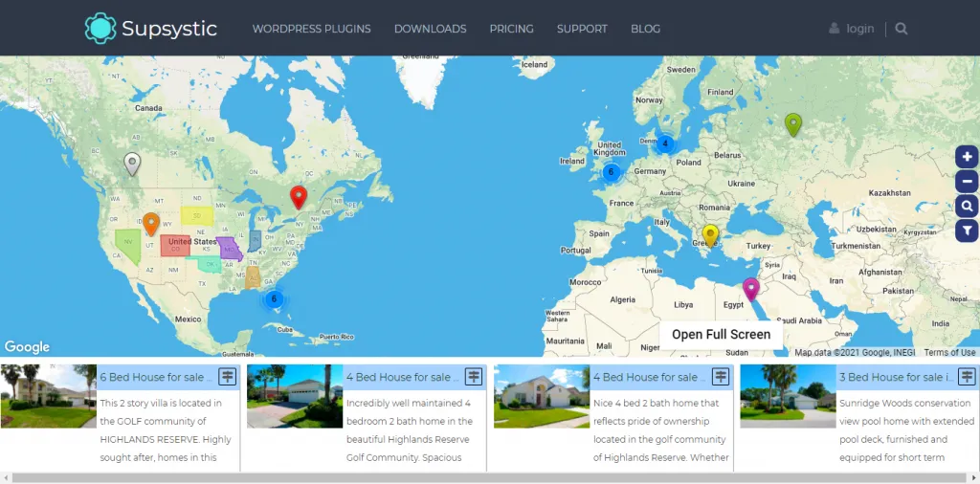Open the Support menu item
Screen dimensions: 980x484
582,29
